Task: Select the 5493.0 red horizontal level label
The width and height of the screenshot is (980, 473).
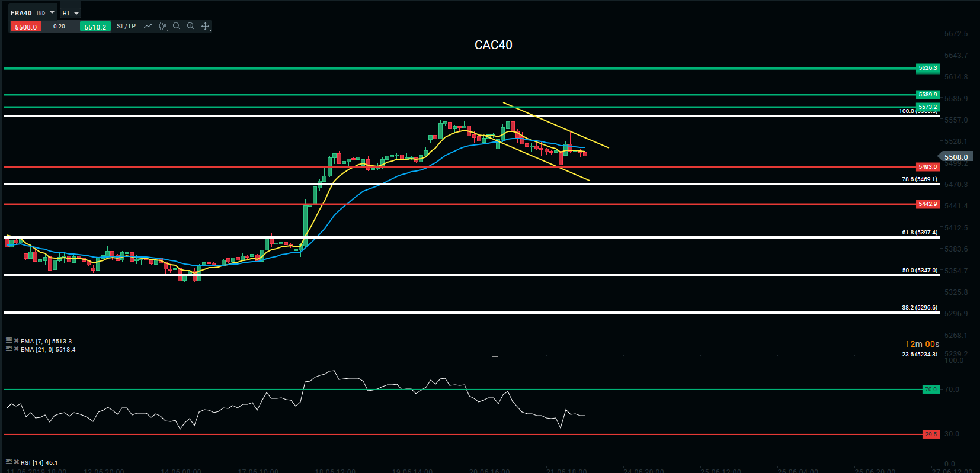Action: click(x=927, y=167)
